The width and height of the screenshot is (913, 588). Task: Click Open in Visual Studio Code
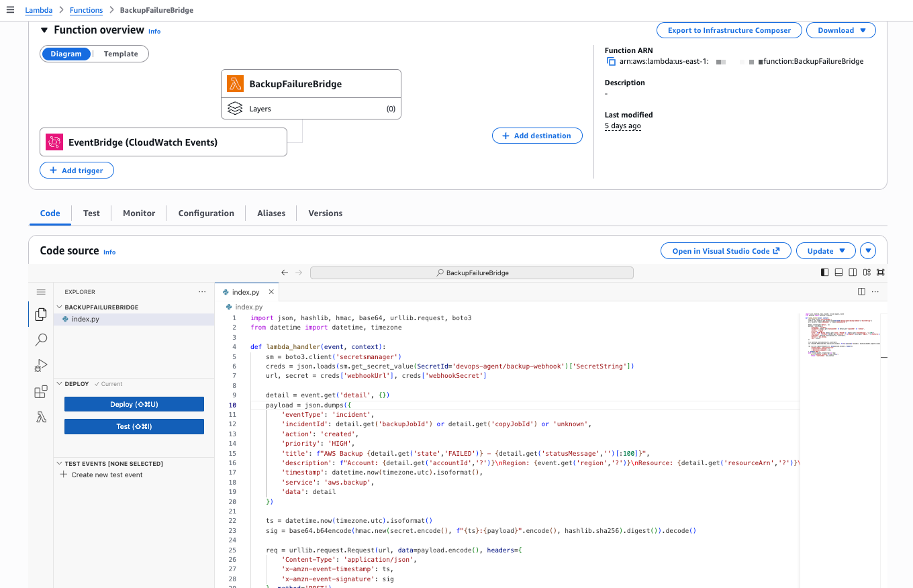click(726, 251)
